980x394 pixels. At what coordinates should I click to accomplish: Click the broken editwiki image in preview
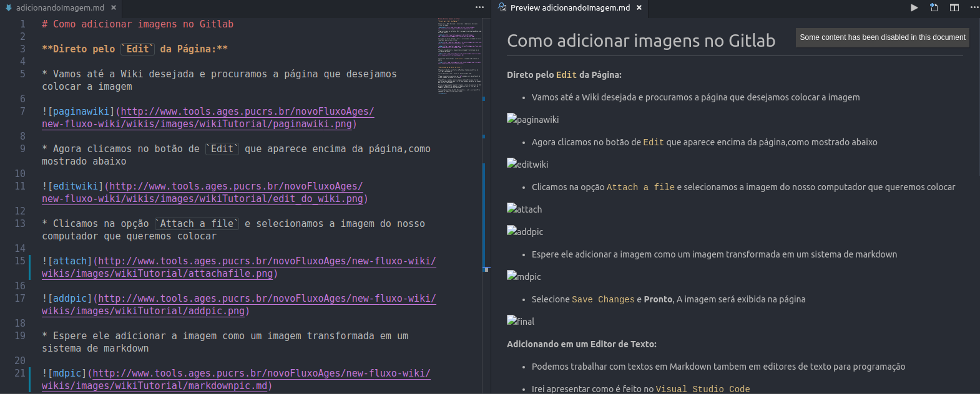tap(527, 165)
